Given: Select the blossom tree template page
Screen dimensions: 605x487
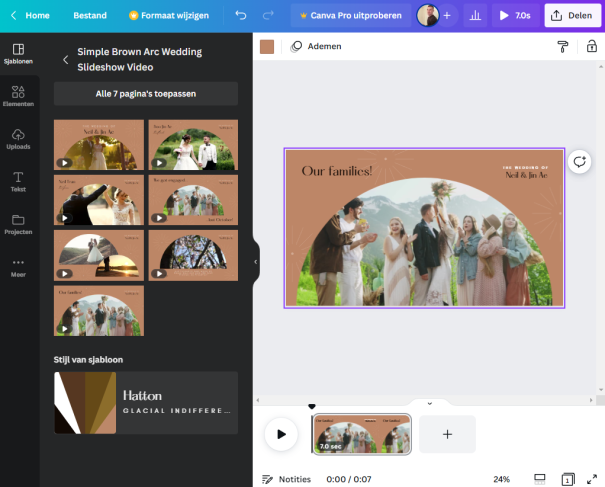Looking at the screenshot, I should click(x=193, y=255).
